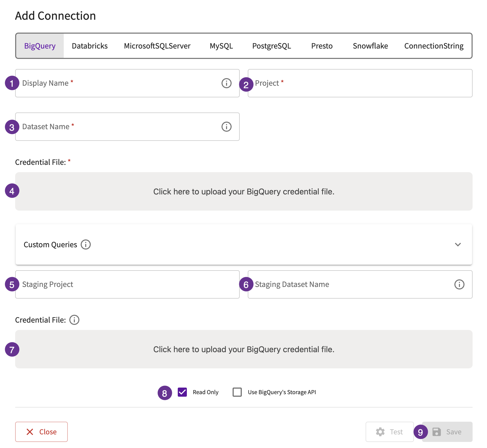The image size is (487, 448).
Task: Select the PostgreSQL tab
Action: 272,46
